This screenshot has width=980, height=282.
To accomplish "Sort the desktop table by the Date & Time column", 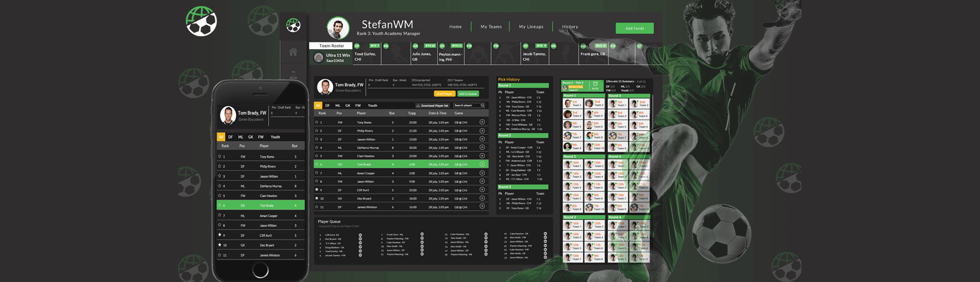I will pyautogui.click(x=437, y=113).
